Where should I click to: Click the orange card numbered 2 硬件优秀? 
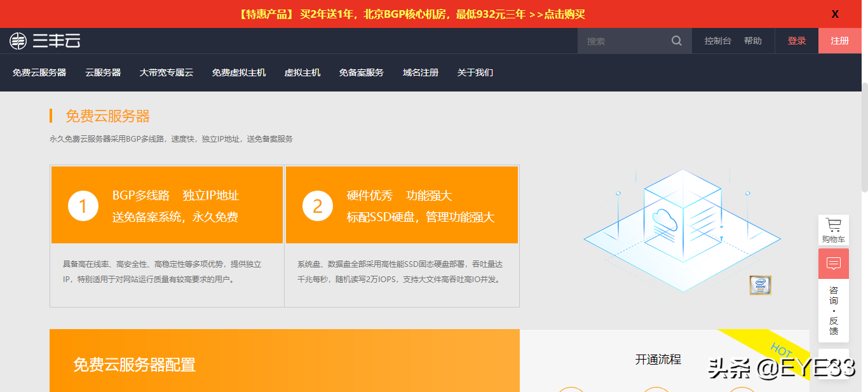pos(402,205)
